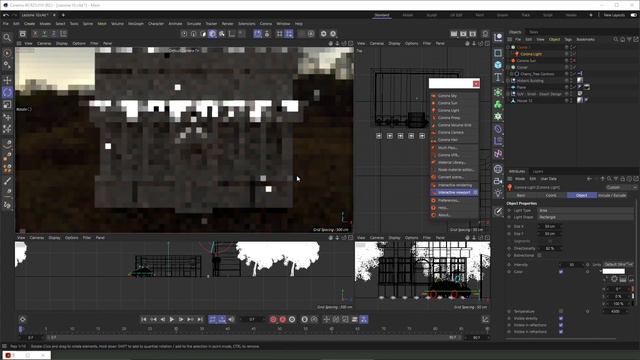Open the intensity Units dropdown
Image resolution: width=640 pixels, height=360 pixels.
(x=618, y=264)
